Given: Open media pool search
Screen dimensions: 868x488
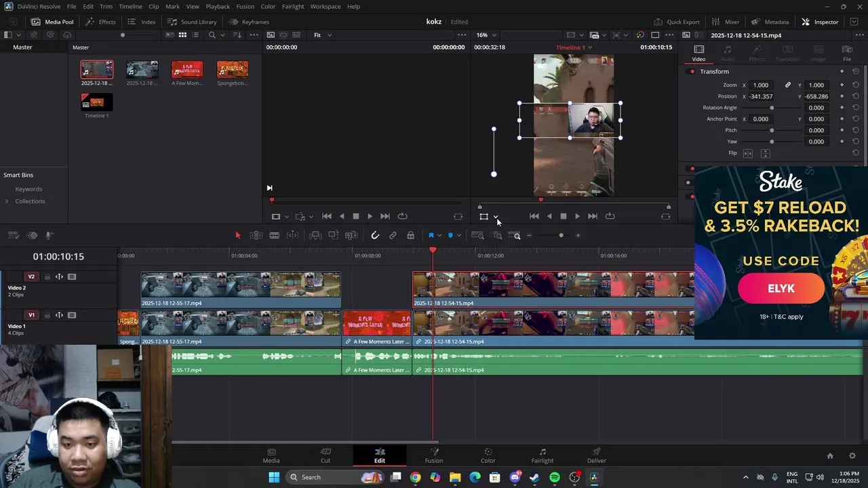Looking at the screenshot, I should tap(212, 35).
